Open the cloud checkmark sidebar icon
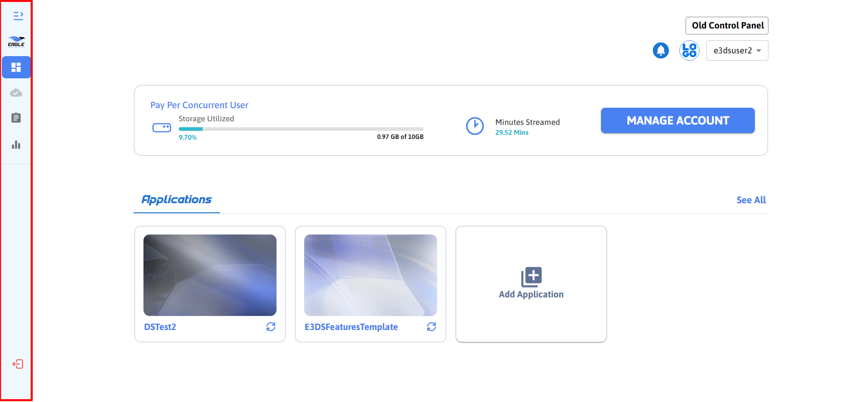The width and height of the screenshot is (868, 402). 16,93
